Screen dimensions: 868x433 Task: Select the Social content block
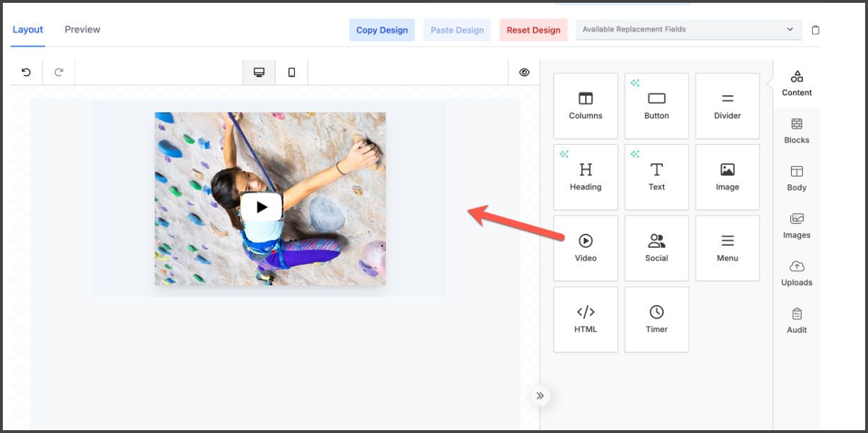pos(656,248)
